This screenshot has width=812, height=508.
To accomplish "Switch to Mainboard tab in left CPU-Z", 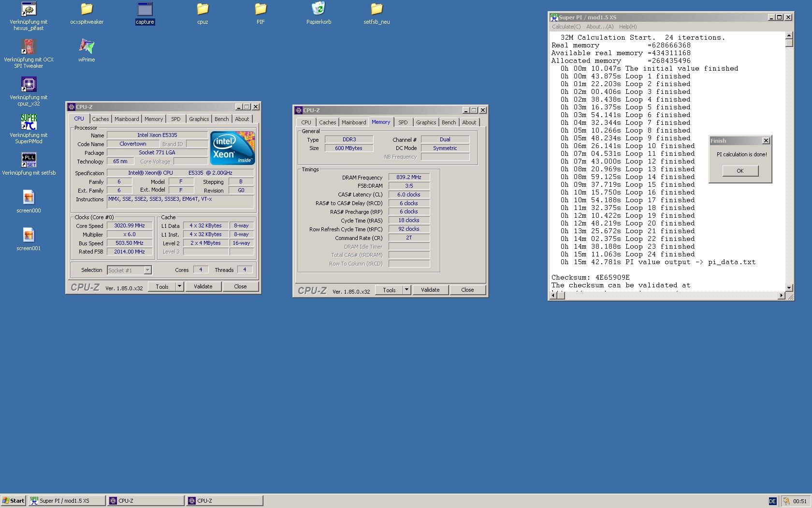I will 127,119.
